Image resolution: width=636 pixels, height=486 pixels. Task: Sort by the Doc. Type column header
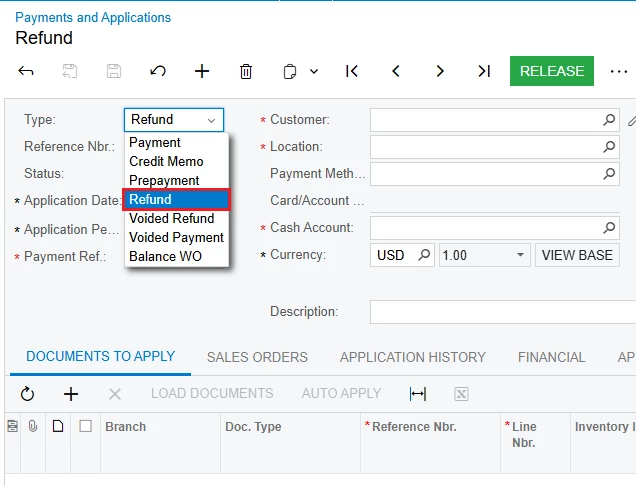290,443
